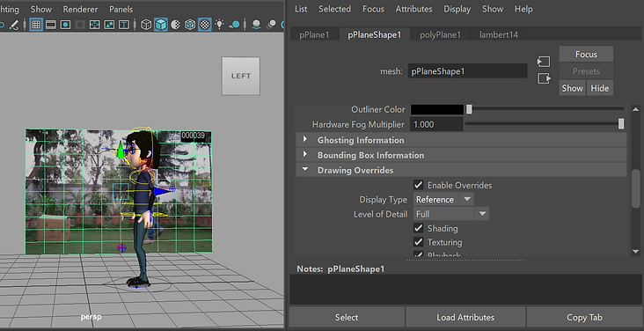This screenshot has width=644, height=331.
Task: Toggle the Field Chart icon
Action: (94, 25)
